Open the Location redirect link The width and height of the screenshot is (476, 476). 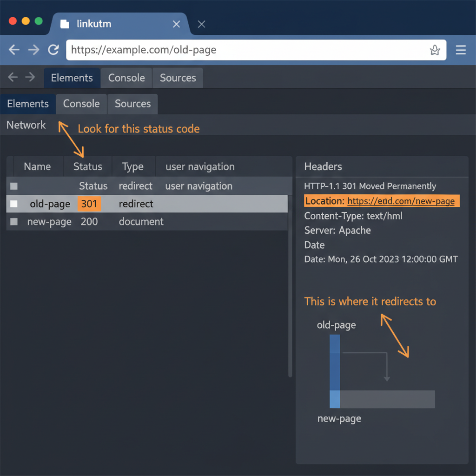point(402,201)
